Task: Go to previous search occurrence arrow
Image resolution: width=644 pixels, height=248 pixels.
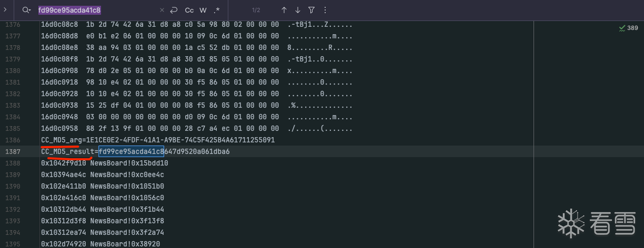Action: click(284, 10)
